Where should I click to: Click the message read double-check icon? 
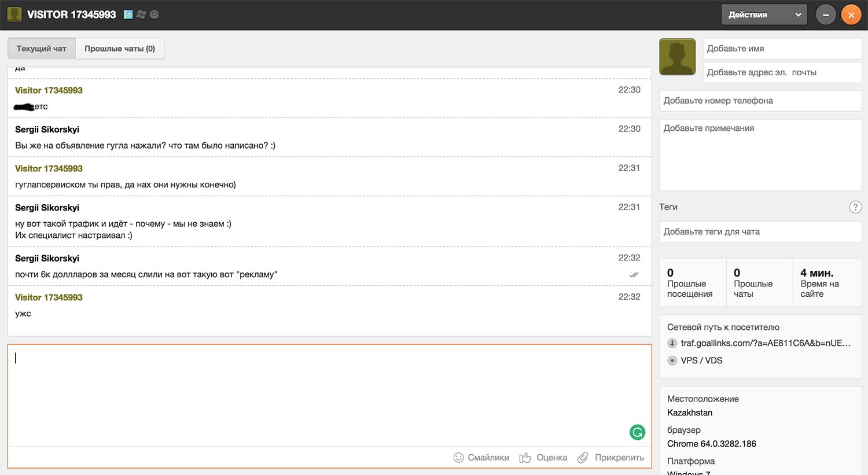pos(634,275)
